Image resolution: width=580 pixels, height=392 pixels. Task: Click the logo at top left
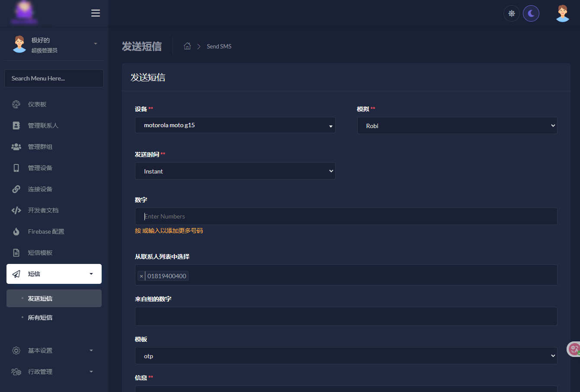(25, 12)
